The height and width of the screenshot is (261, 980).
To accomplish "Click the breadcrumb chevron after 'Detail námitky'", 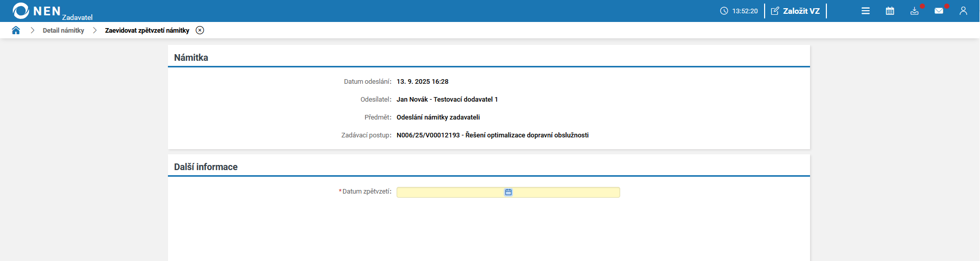I will [95, 30].
